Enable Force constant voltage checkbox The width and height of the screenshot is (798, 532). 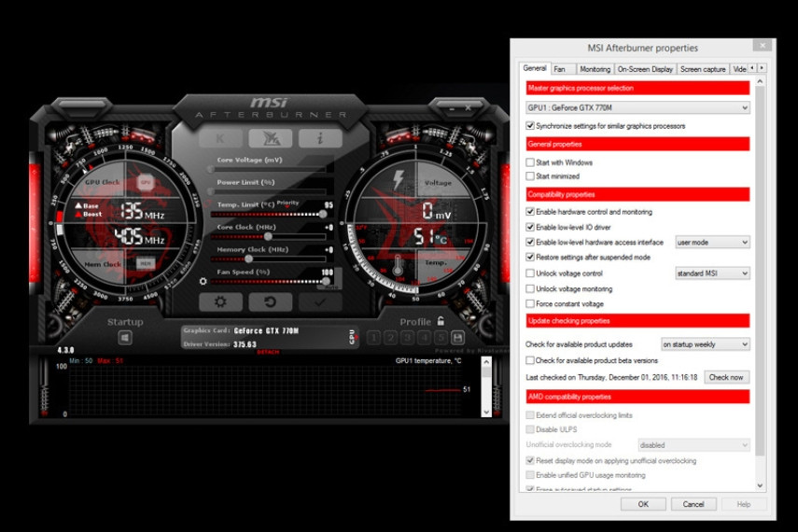coord(530,304)
